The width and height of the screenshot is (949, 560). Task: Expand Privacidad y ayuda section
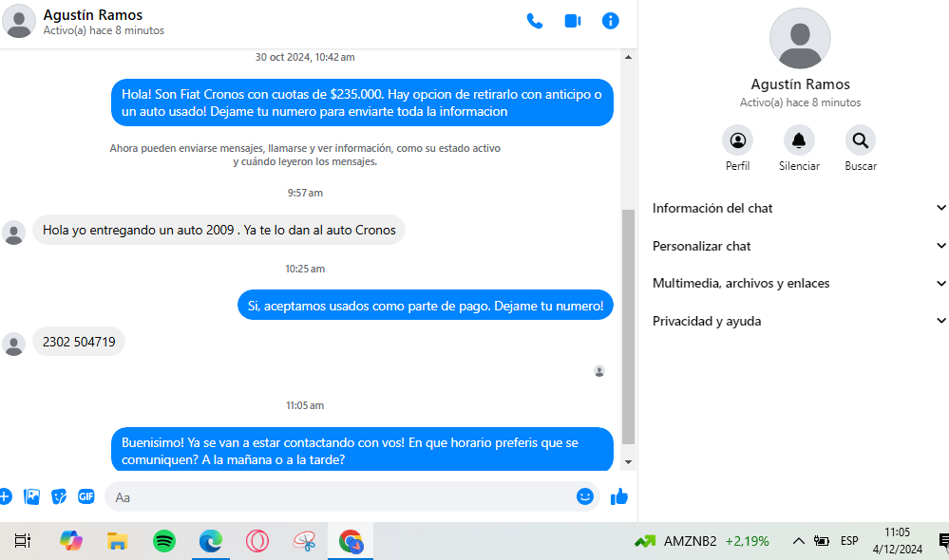(x=798, y=321)
